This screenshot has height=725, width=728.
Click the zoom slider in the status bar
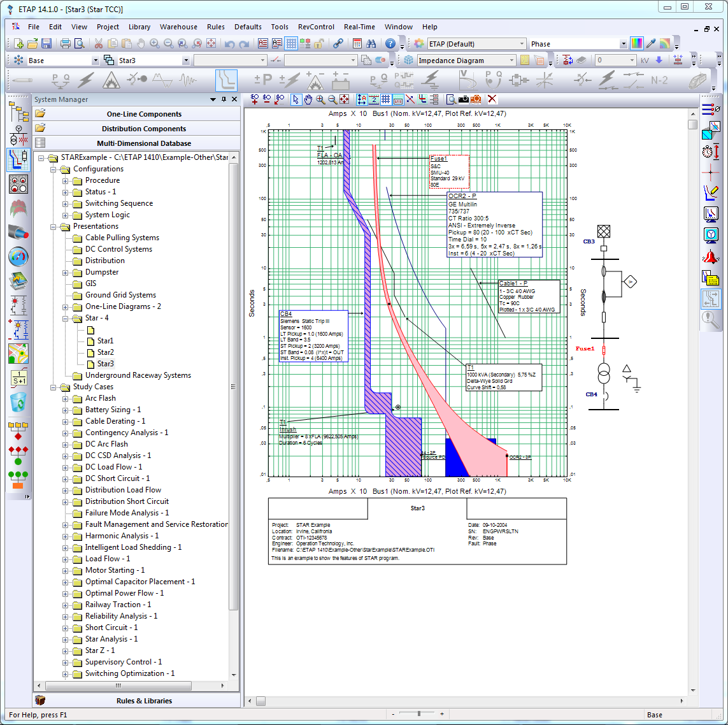coord(419,714)
